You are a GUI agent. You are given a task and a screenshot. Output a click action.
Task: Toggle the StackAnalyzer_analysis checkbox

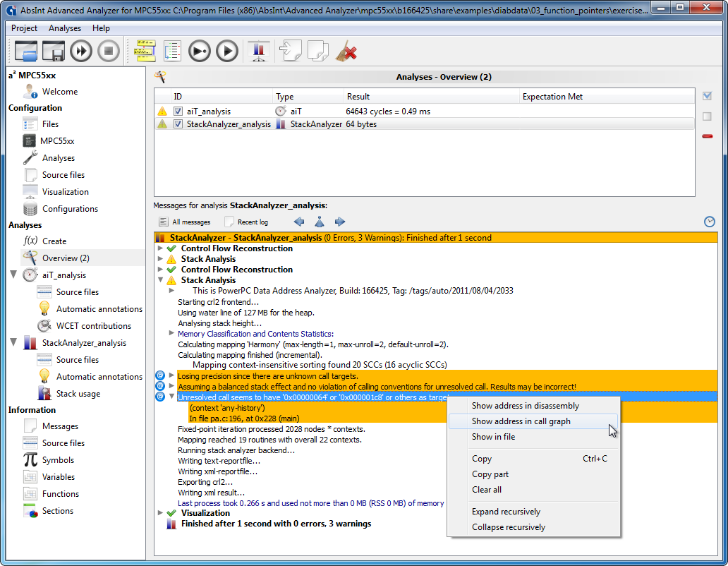(178, 124)
